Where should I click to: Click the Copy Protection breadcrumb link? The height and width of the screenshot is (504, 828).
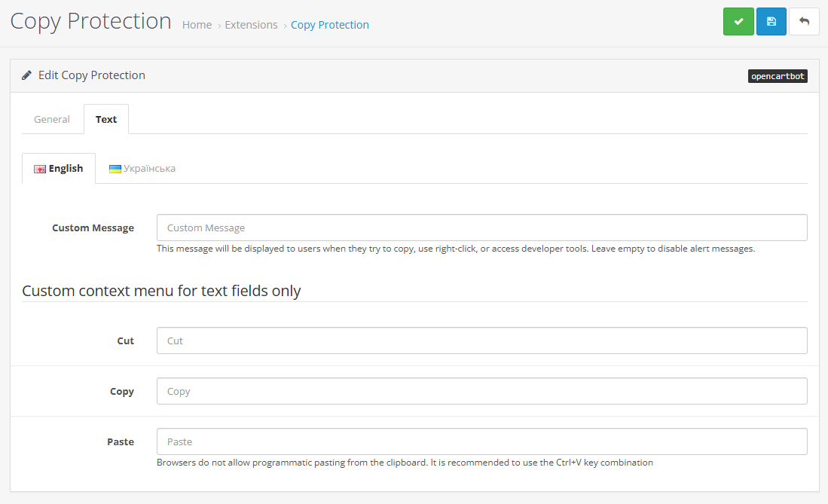[330, 25]
